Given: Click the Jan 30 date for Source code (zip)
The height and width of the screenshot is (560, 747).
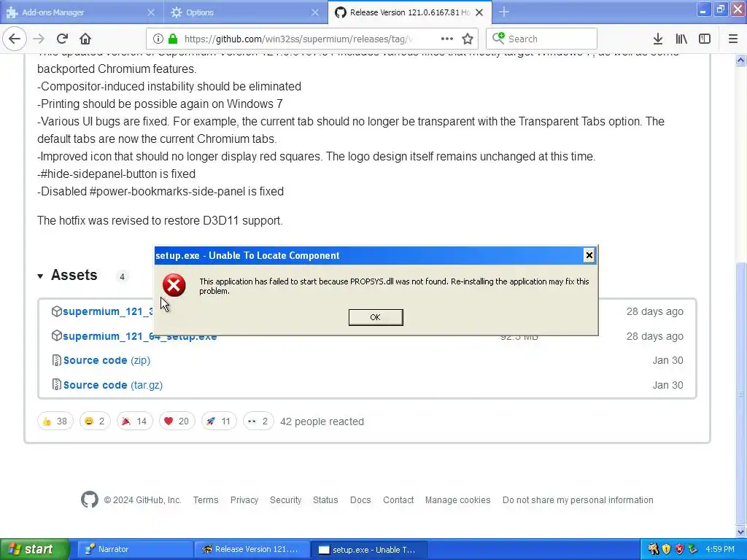Looking at the screenshot, I should point(667,360).
